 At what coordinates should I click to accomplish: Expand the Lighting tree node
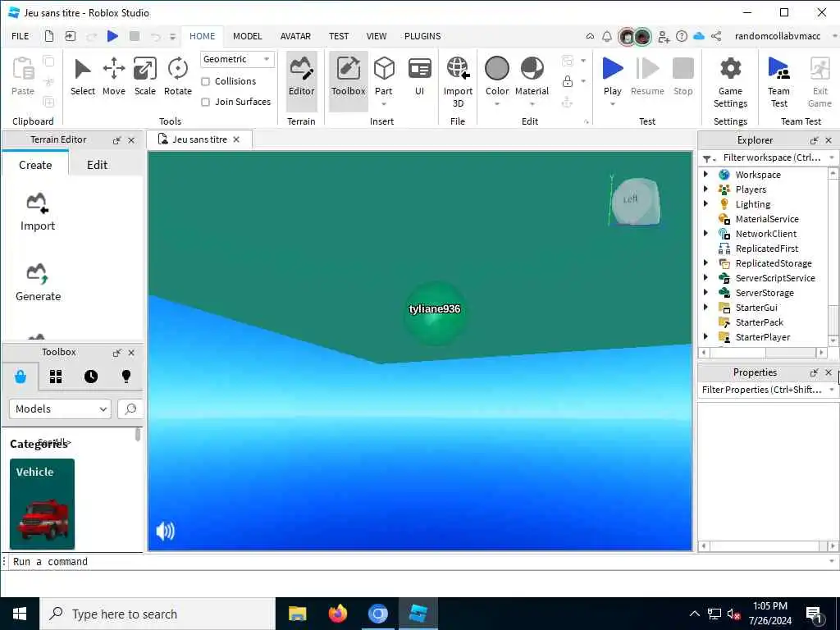click(706, 203)
